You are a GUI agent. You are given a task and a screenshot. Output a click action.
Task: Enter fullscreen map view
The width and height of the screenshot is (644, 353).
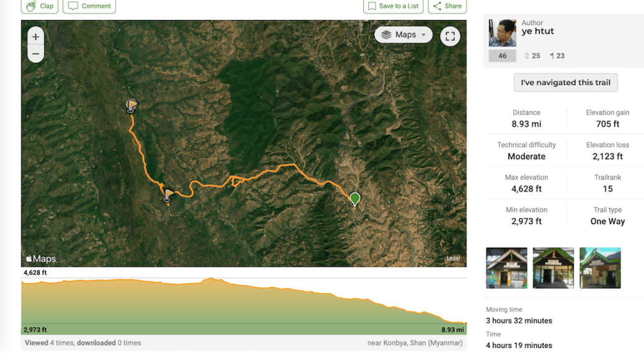449,36
